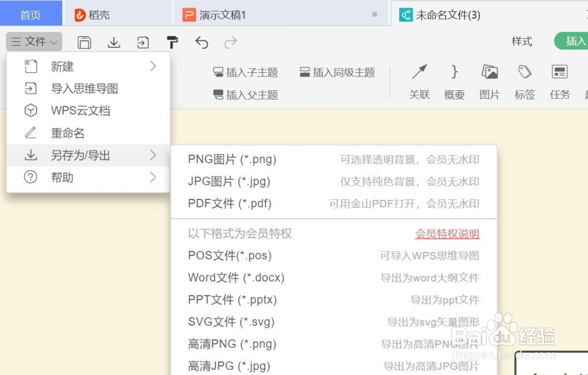Click the cube icon beside WPS云文档
The image size is (588, 375).
(x=31, y=110)
